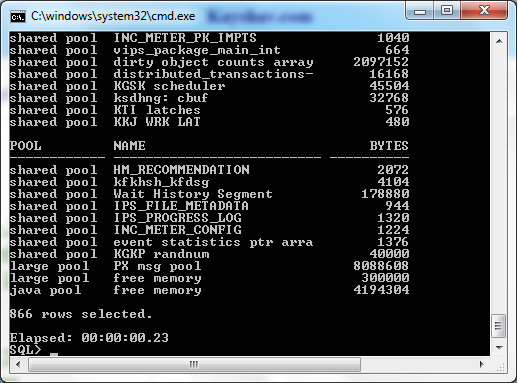Click the value 178880
518x383 pixels.
coord(385,194)
